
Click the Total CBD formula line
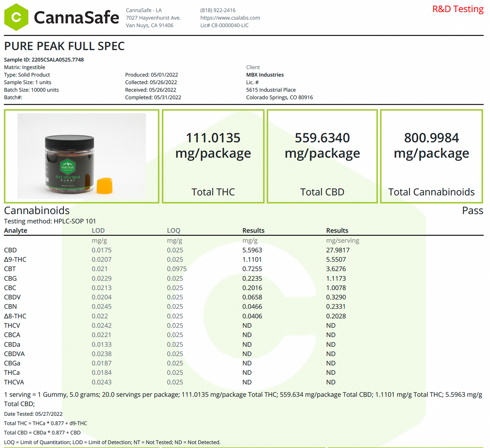[x=42, y=433]
